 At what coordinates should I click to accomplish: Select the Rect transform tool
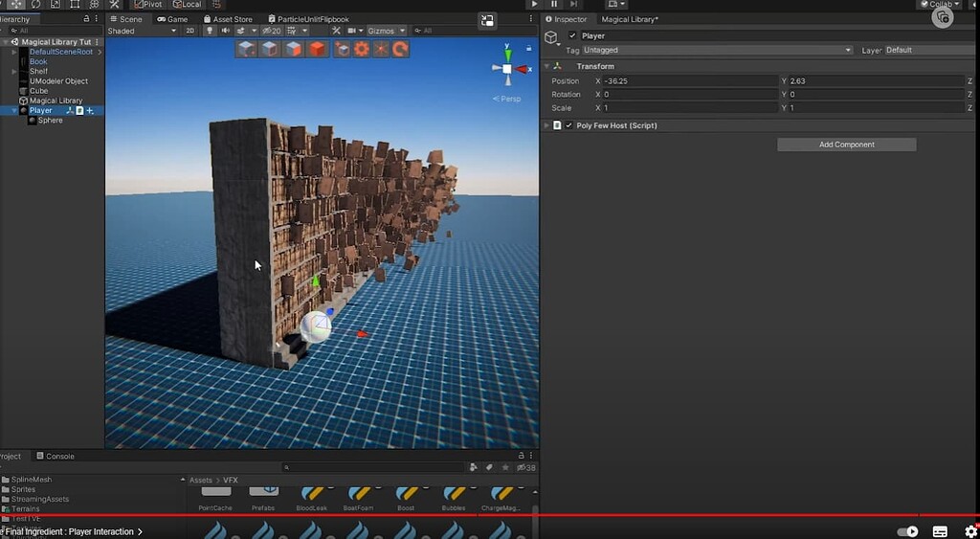[x=75, y=5]
